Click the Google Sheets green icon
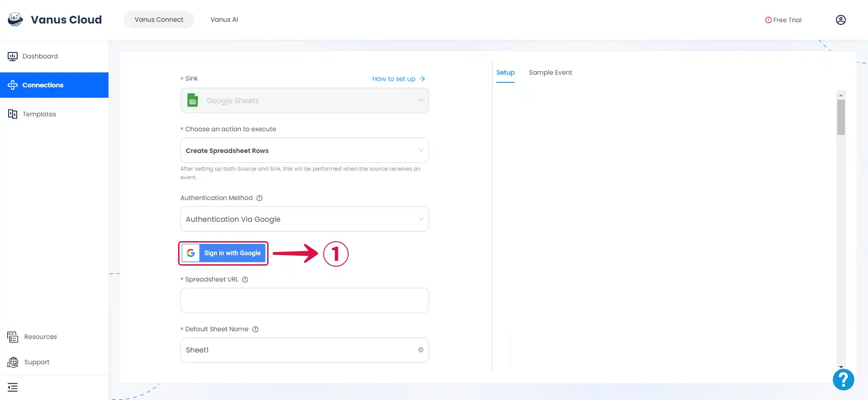Image resolution: width=868 pixels, height=400 pixels. [193, 100]
